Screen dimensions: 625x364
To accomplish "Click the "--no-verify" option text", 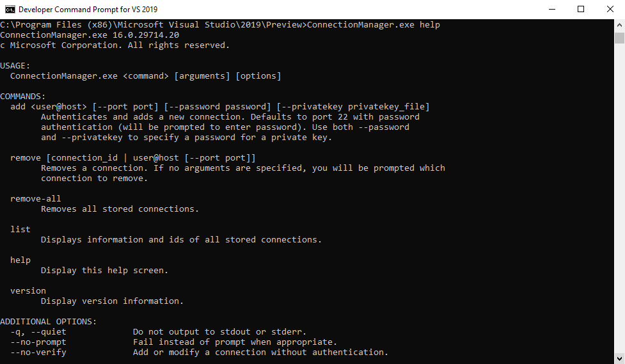I will [x=38, y=352].
